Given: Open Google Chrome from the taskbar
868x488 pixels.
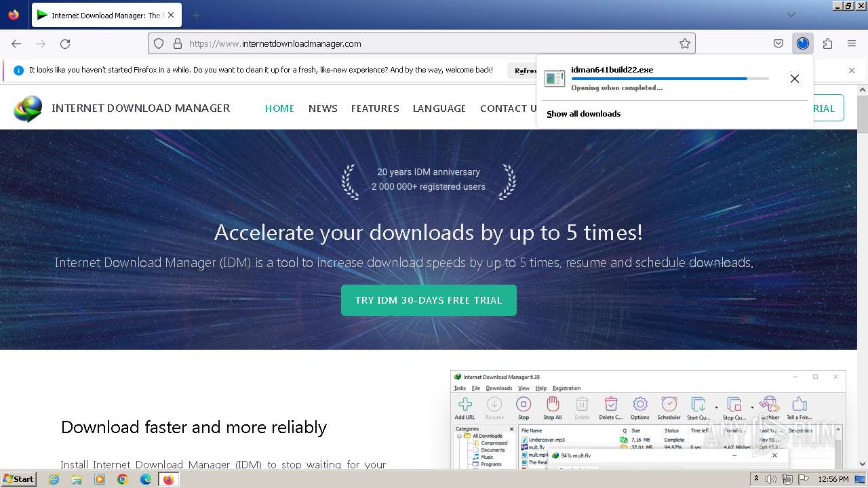Looking at the screenshot, I should tap(123, 479).
